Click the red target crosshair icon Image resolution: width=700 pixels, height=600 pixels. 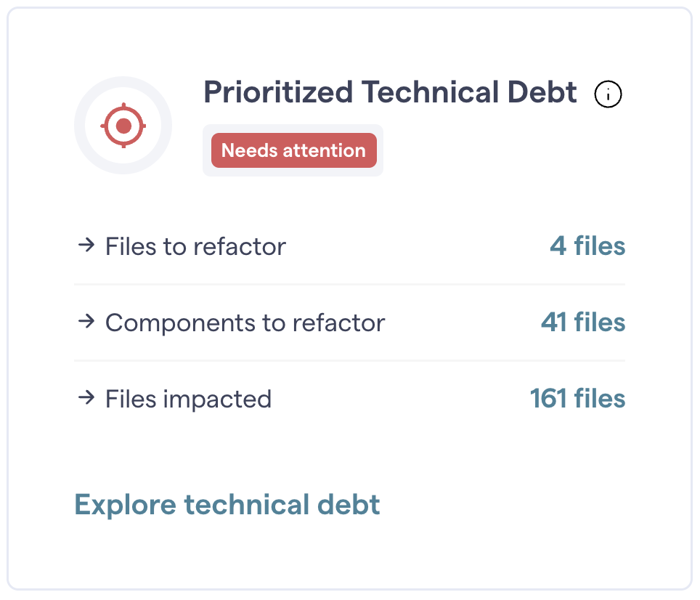tap(123, 126)
